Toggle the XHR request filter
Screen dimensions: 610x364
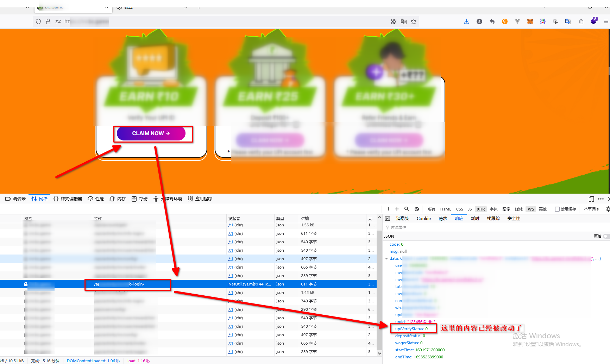480,209
